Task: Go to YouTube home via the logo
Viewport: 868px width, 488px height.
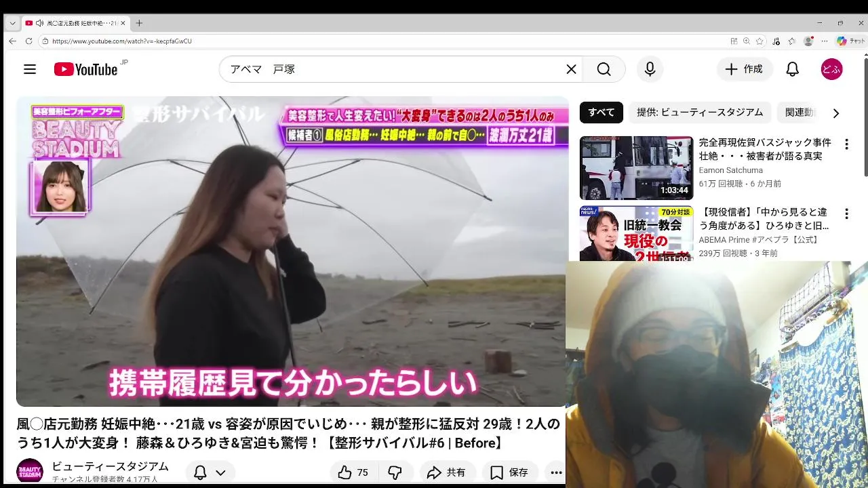Action: 86,69
